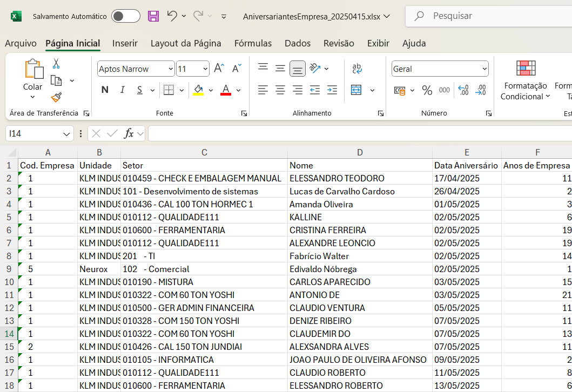Viewport: 572px width, 392px height.
Task: Toggle Bold (N) formatting
Action: click(105, 90)
